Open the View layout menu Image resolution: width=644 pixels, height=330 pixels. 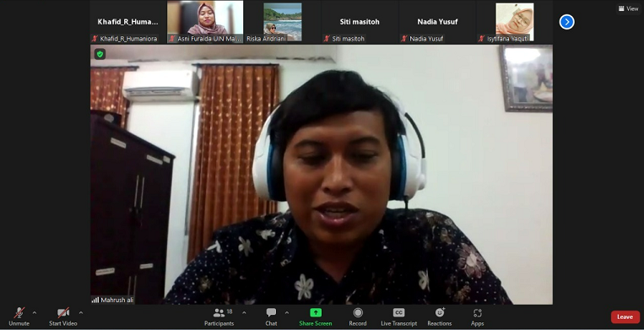(x=629, y=8)
